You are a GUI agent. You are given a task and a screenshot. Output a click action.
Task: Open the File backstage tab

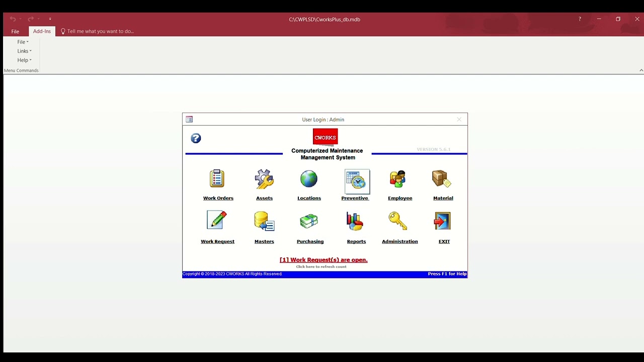(x=15, y=31)
